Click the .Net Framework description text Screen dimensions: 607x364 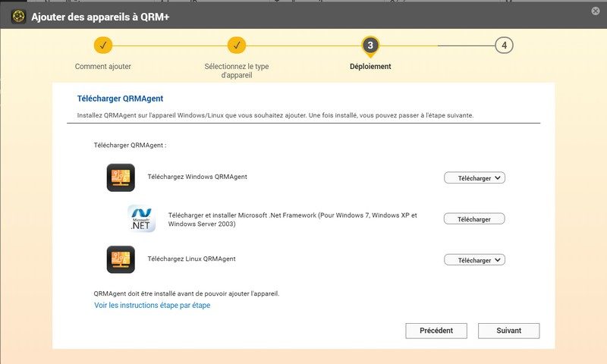292,219
